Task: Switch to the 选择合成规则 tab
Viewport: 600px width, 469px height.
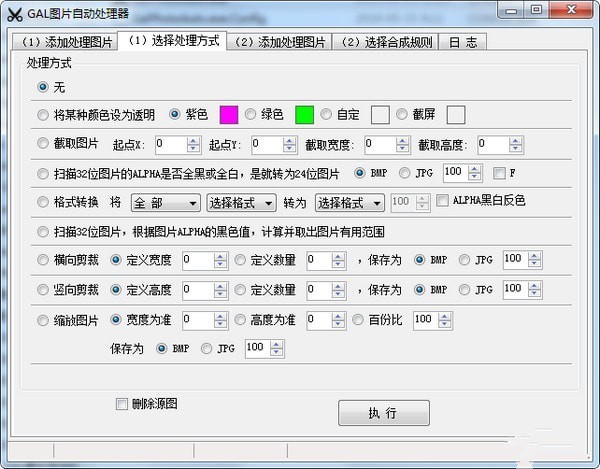Action: tap(386, 42)
